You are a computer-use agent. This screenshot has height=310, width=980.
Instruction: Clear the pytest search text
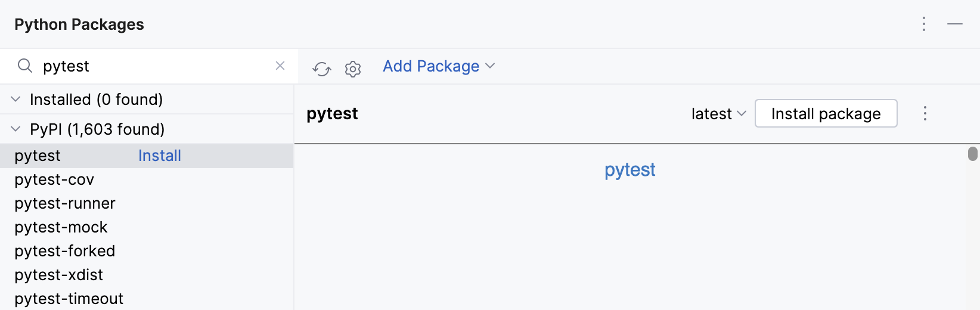click(x=280, y=66)
